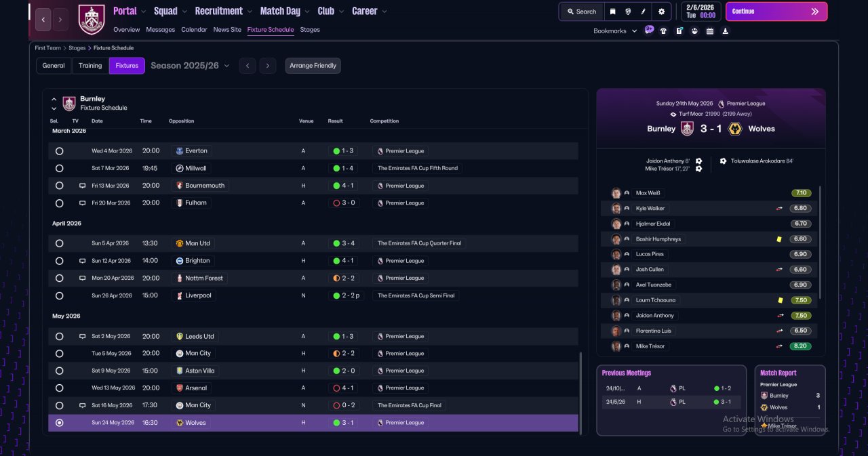Switch to the General tab
Viewport: 868px width, 456px height.
coord(54,66)
